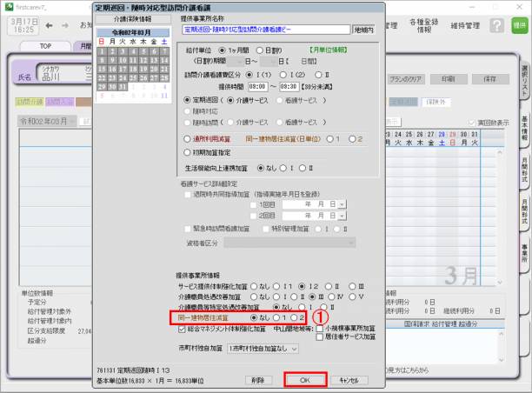Viewport: 532px width, 393px height.
Task: Select the 初期加算指定 radio button
Action: click(187, 151)
